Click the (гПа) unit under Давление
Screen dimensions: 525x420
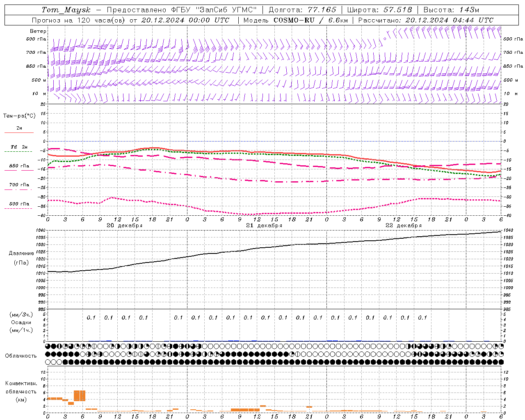(21, 263)
